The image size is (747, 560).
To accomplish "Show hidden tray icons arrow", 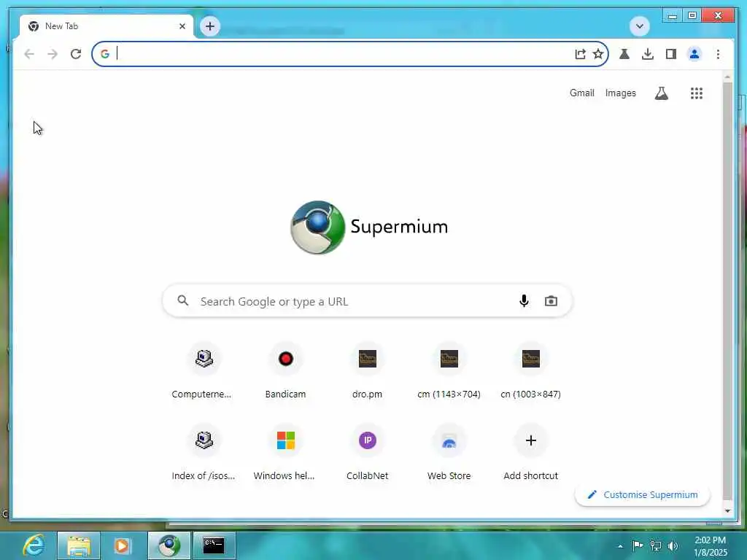I will click(620, 546).
